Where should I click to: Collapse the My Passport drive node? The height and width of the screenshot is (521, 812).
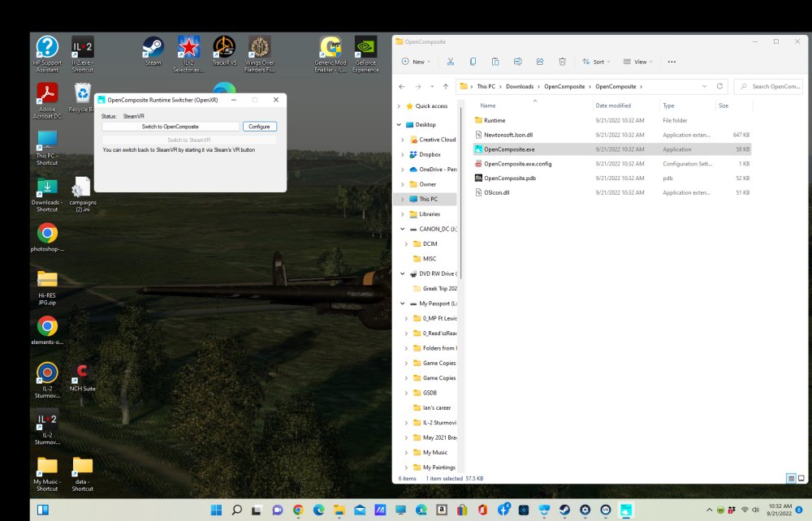point(403,304)
